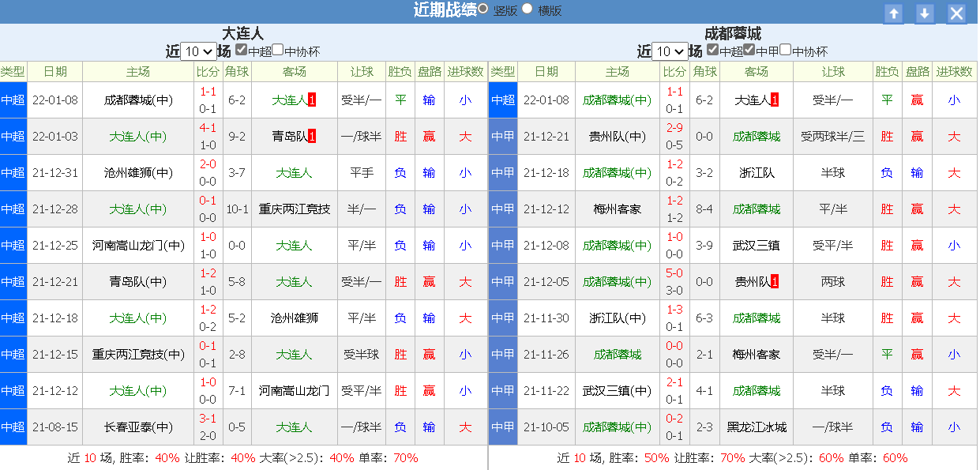Viewport: 980px width, 470px height.
Task: Click 武汉三镇 away team on 21-12-08
Action: (x=756, y=246)
